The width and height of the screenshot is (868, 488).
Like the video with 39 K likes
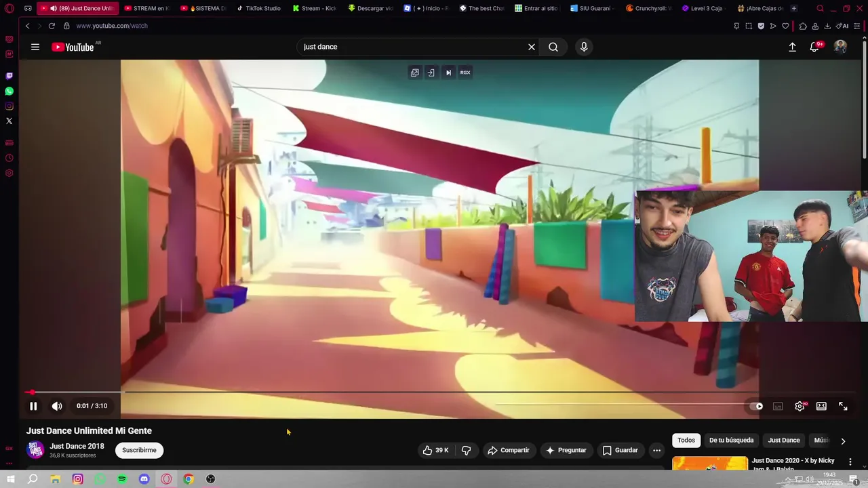(x=435, y=450)
